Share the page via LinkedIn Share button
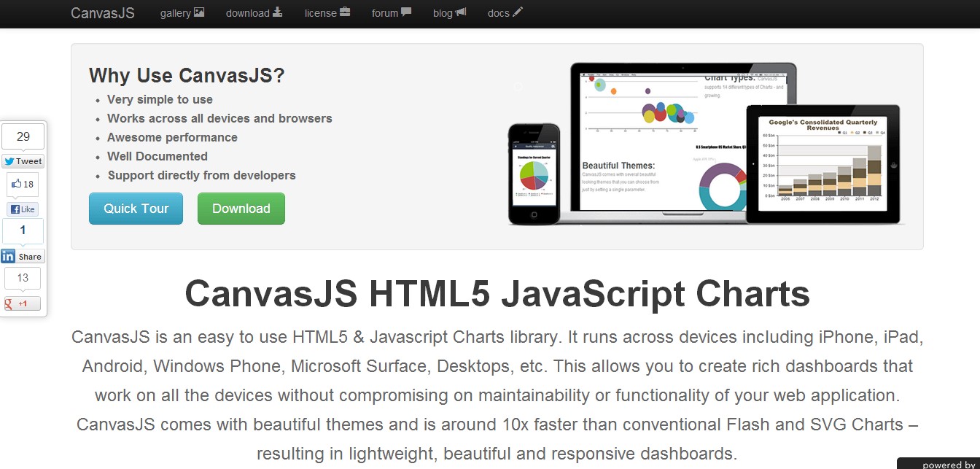This screenshot has height=469, width=980. [x=23, y=256]
